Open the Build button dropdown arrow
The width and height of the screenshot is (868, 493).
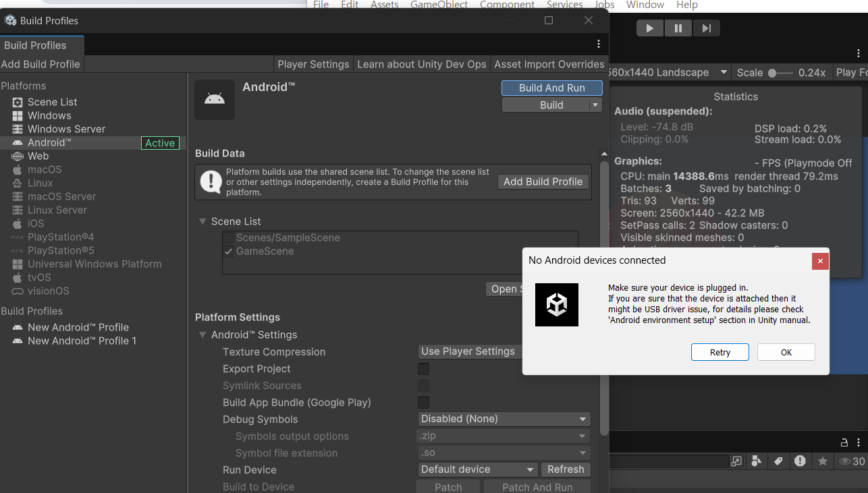(x=595, y=105)
